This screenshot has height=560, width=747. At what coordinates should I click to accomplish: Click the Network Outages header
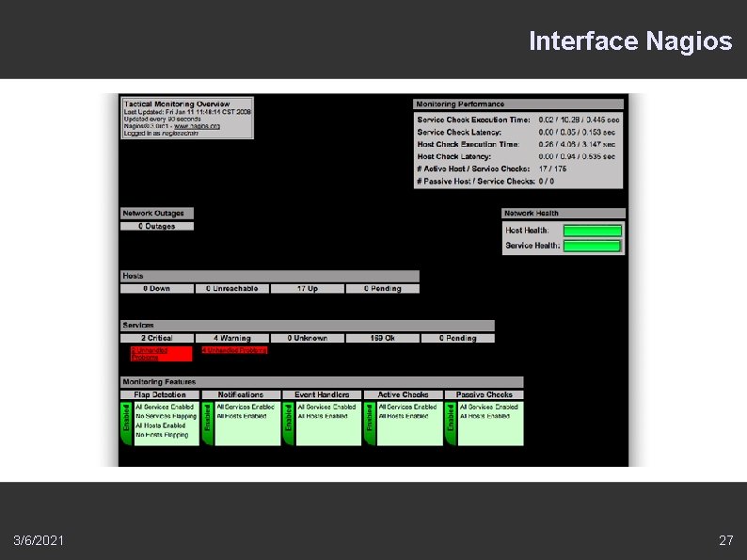tap(157, 213)
